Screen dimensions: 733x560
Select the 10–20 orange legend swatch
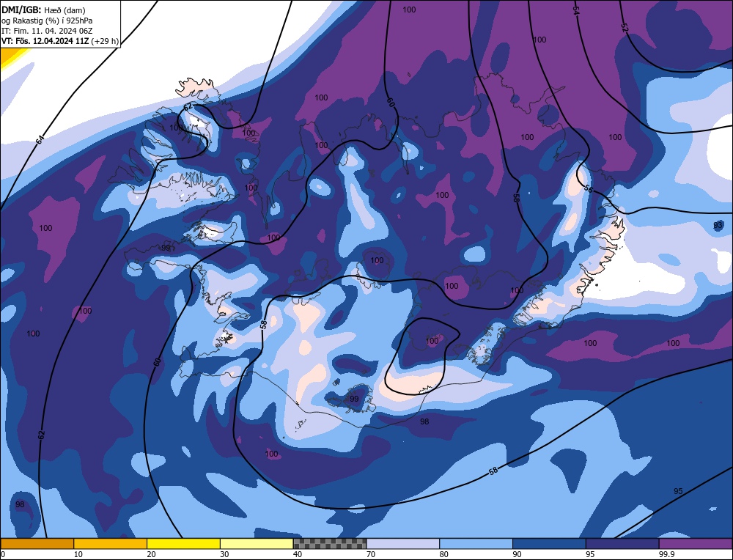coord(111,544)
